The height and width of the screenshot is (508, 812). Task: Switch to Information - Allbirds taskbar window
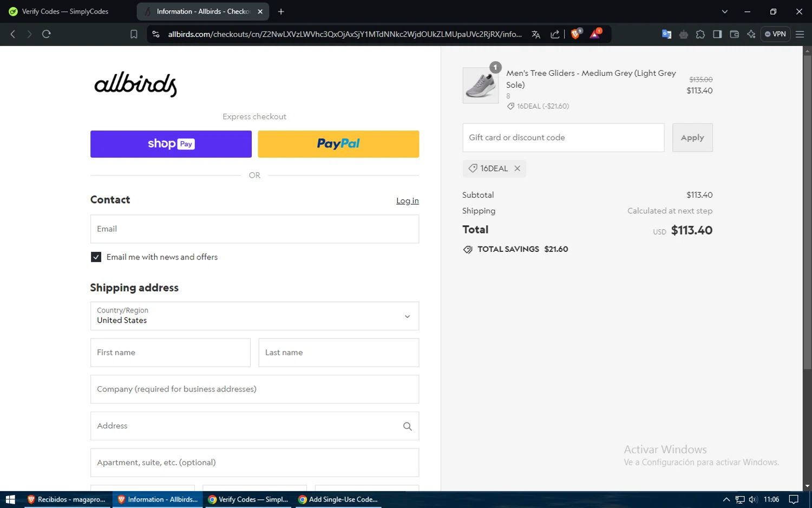[x=158, y=499]
